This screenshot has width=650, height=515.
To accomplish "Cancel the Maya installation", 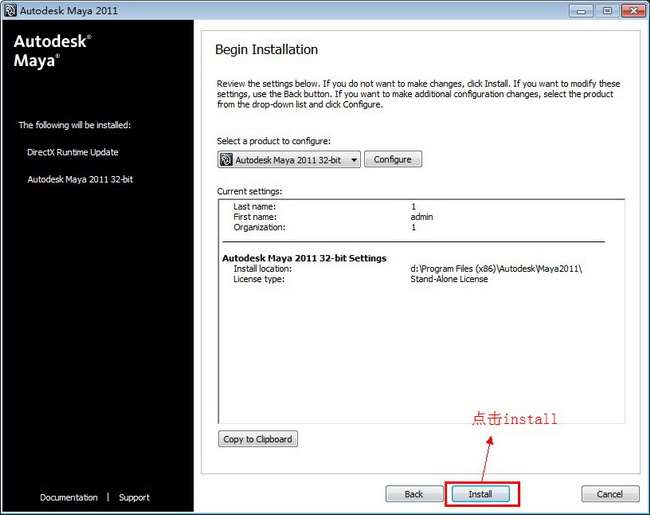I will (x=610, y=494).
